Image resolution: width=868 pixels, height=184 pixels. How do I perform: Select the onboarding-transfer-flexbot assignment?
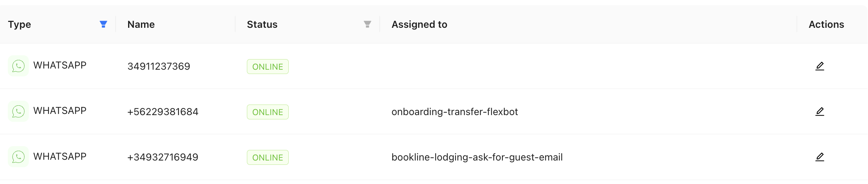click(x=454, y=112)
